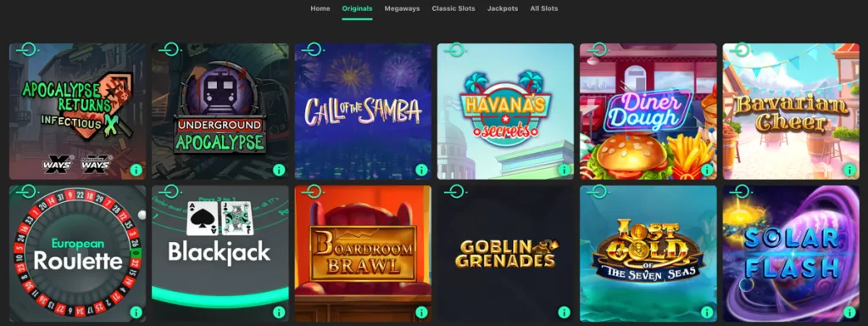Open info icon on Solar Flash tile
Image resolution: width=868 pixels, height=326 pixels.
849,312
